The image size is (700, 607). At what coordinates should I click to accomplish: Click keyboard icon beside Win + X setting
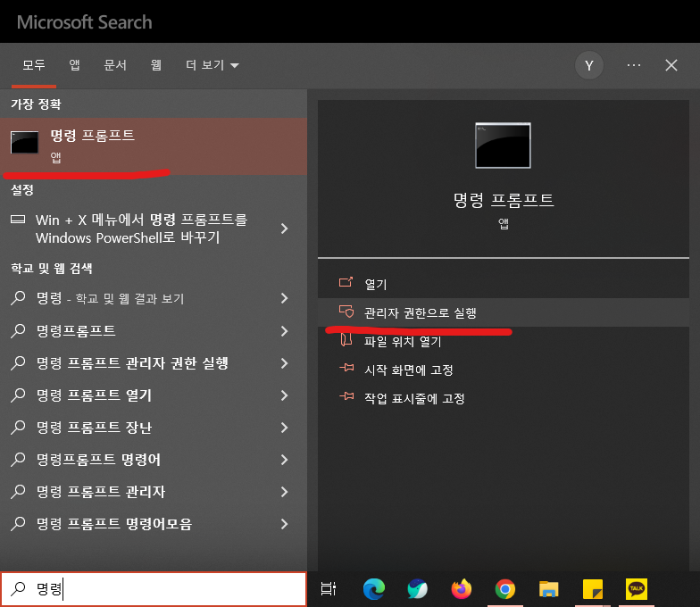click(18, 220)
